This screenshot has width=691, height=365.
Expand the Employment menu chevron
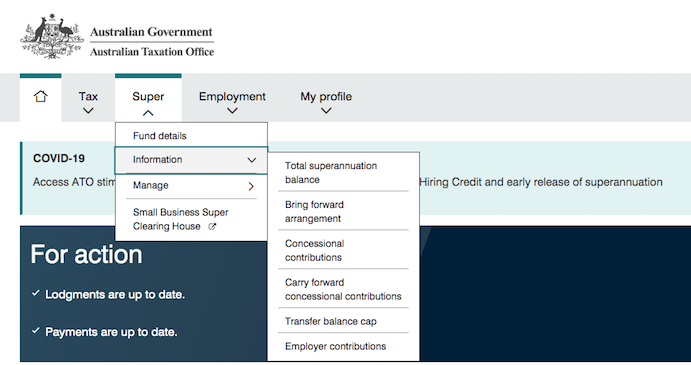(x=232, y=111)
